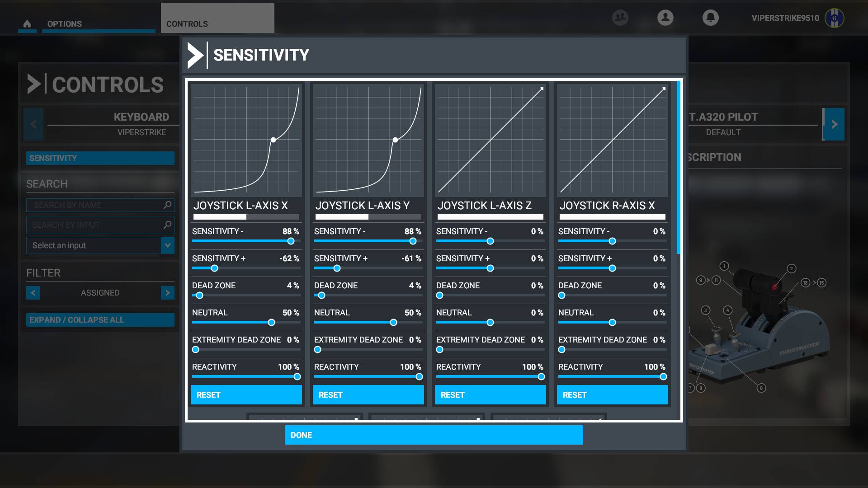Click next device arrow beside T.A320 PILOT
The width and height of the screenshot is (868, 488).
(834, 124)
